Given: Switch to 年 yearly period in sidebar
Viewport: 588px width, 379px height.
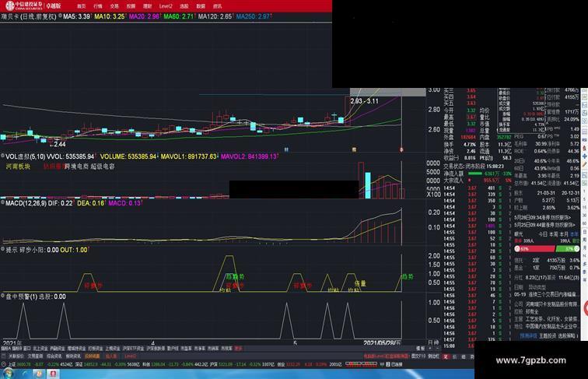Looking at the screenshot, I should coord(584,279).
